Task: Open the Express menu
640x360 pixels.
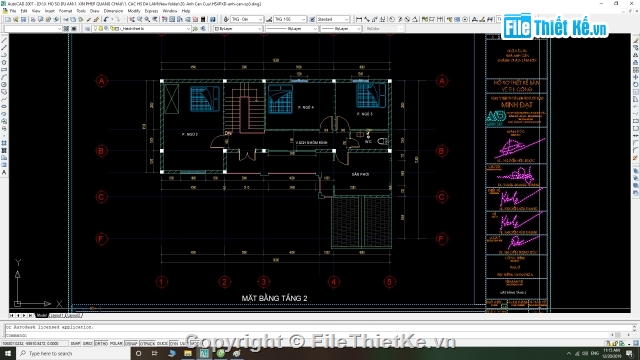Action: (151, 11)
